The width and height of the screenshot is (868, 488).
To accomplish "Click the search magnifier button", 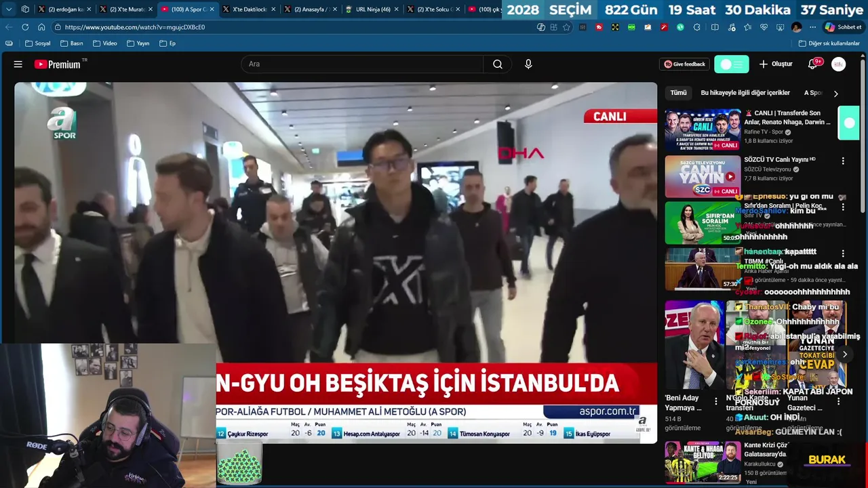I will pos(498,64).
